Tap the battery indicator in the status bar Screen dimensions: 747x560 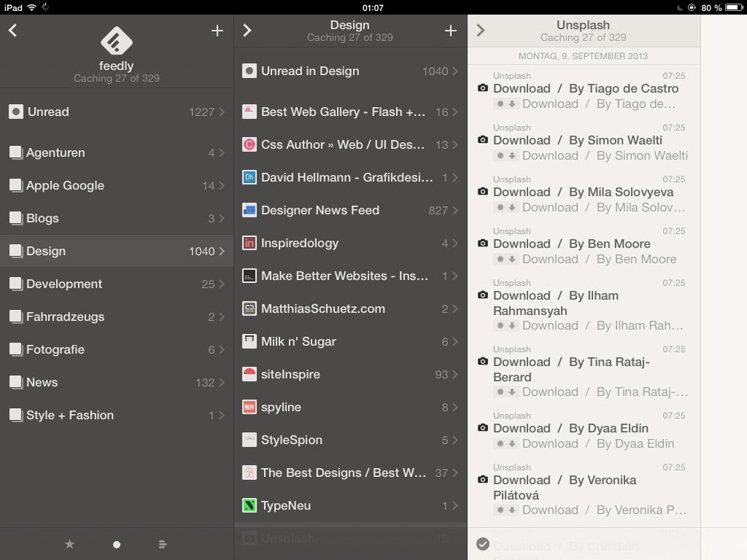[x=734, y=7]
